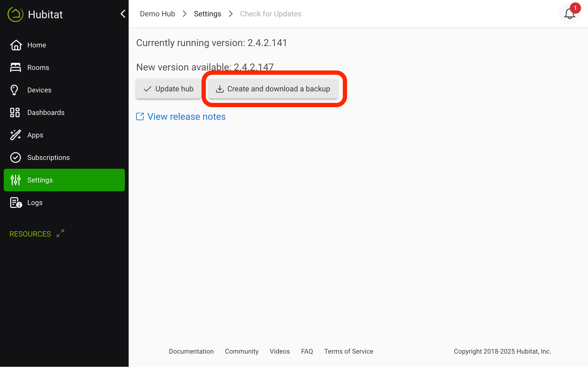This screenshot has height=367, width=588.
Task: Click Create and download a backup
Action: (273, 89)
